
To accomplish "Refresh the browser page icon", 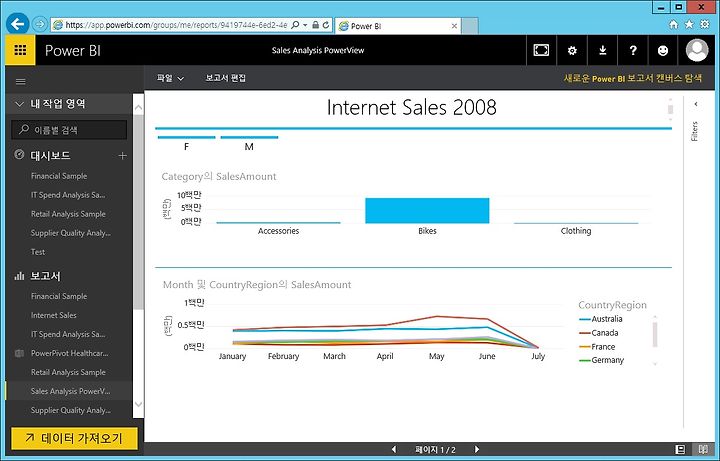I will click(326, 25).
